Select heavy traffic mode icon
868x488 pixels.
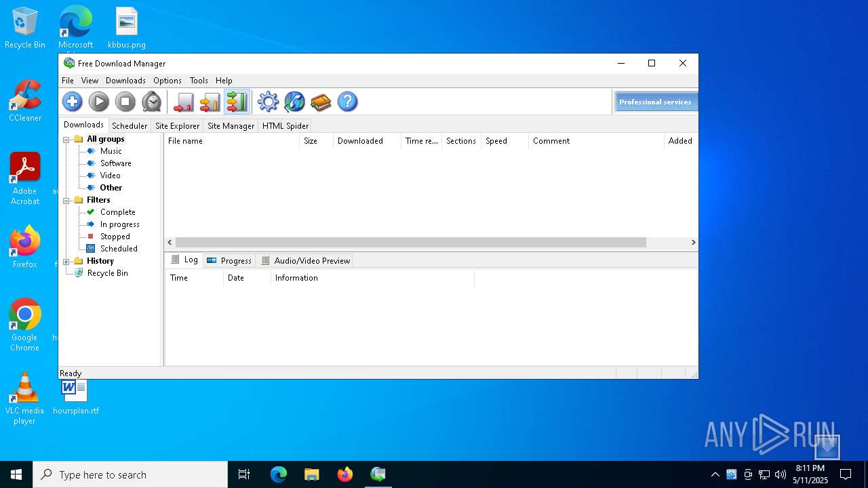point(237,102)
